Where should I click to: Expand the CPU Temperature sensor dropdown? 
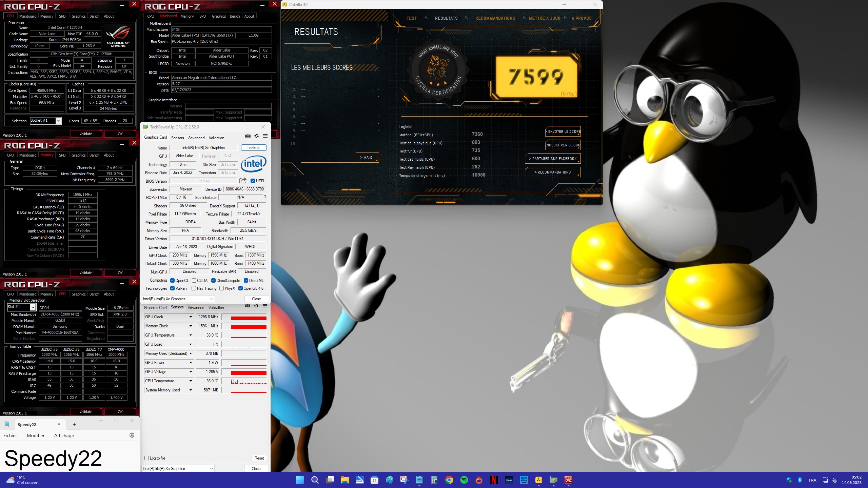coord(191,381)
